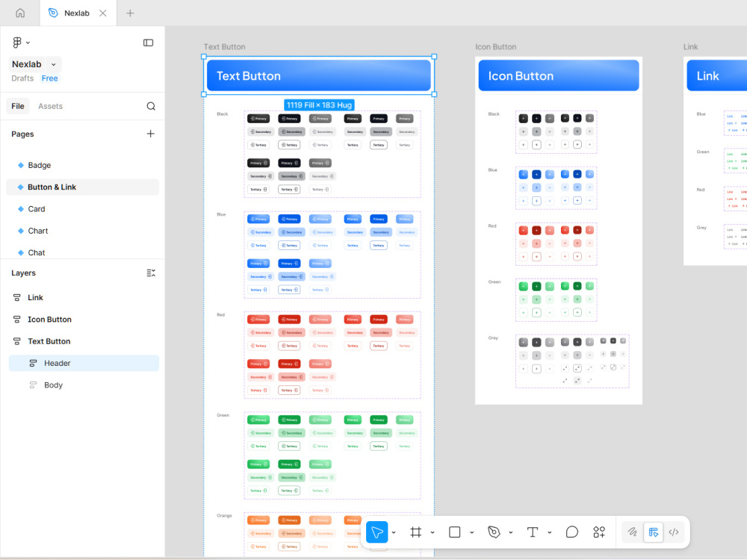Image resolution: width=747 pixels, height=560 pixels.
Task: Switch to Design mode in the toolbar
Action: pos(653,532)
